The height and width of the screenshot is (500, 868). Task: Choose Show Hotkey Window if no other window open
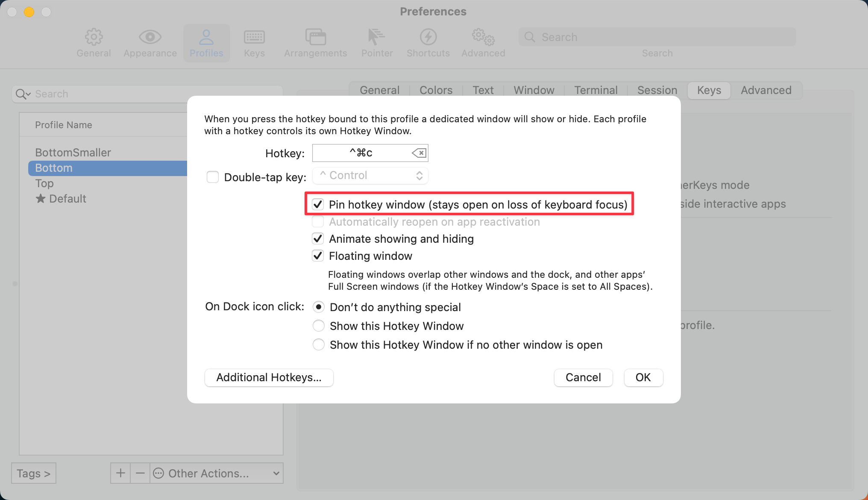(x=319, y=344)
